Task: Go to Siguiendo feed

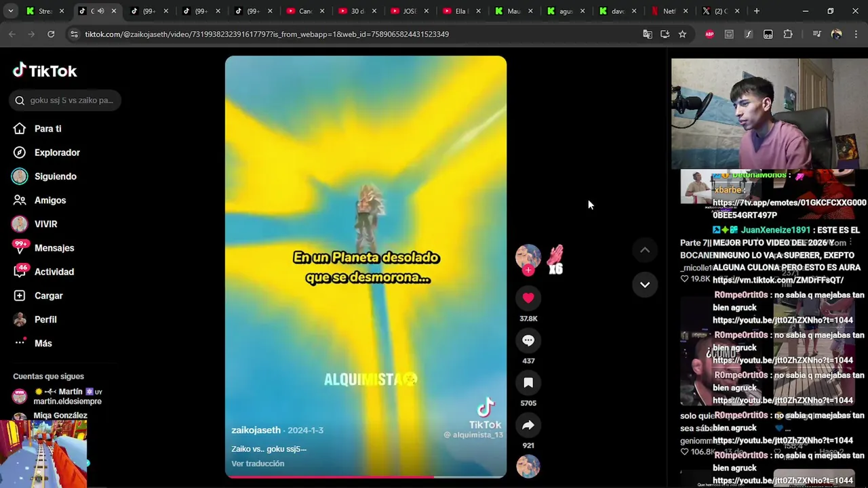Action: (55, 176)
